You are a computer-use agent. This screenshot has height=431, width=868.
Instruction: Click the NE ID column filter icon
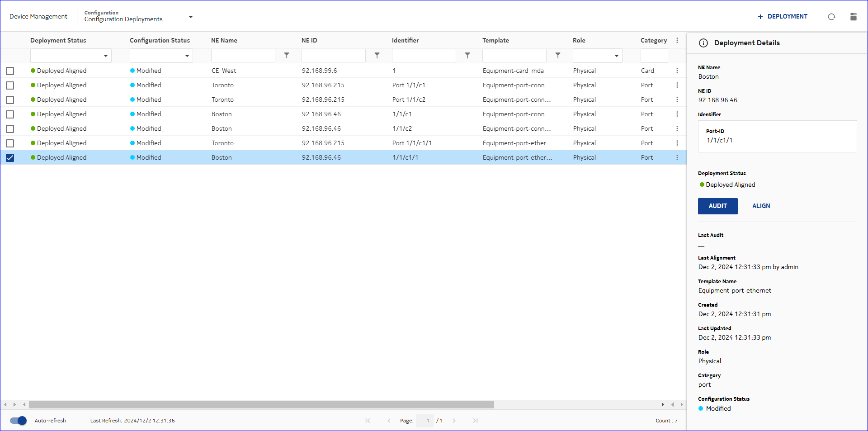point(377,56)
